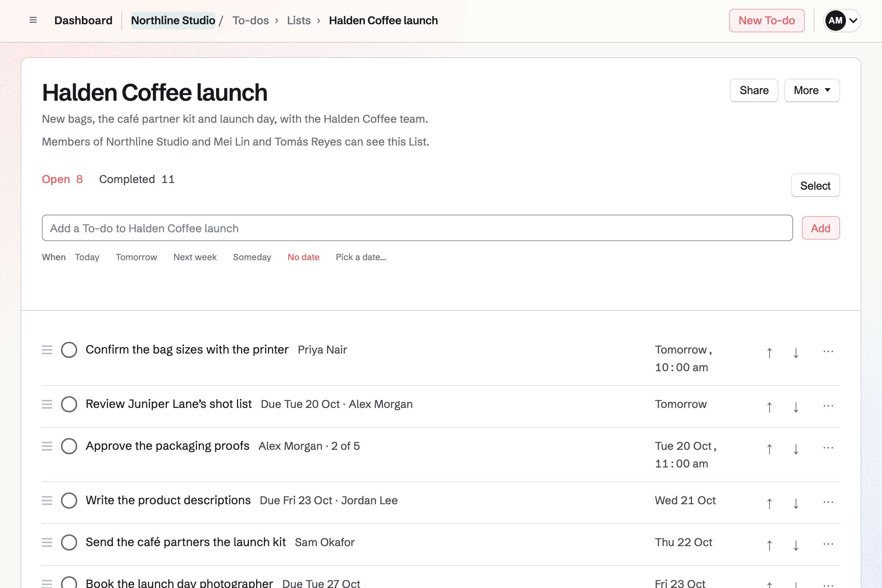Viewport: 882px width, 588px height.
Task: Expand the More dropdown menu
Action: (x=812, y=90)
